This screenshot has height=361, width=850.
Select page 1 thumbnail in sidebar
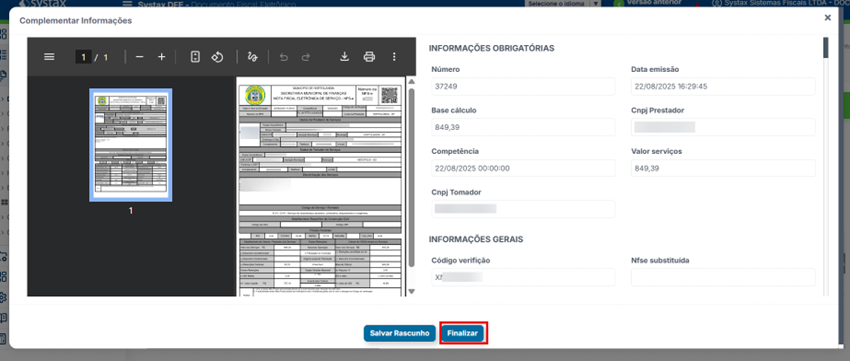(131, 145)
